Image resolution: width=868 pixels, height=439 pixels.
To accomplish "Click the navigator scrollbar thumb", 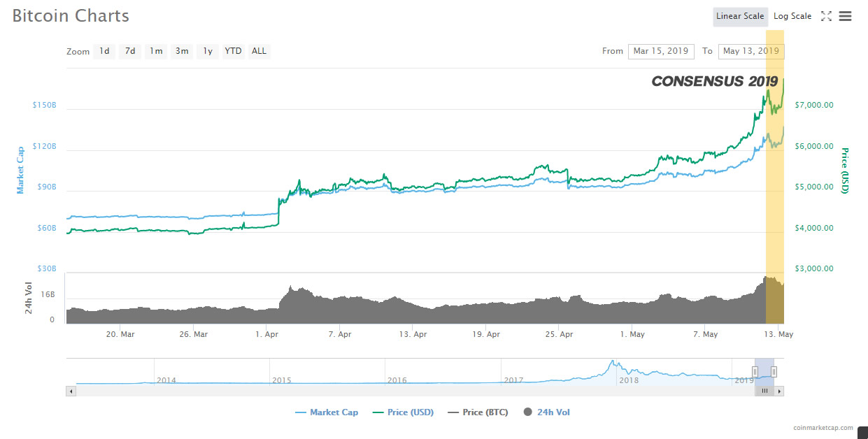I will [x=765, y=391].
